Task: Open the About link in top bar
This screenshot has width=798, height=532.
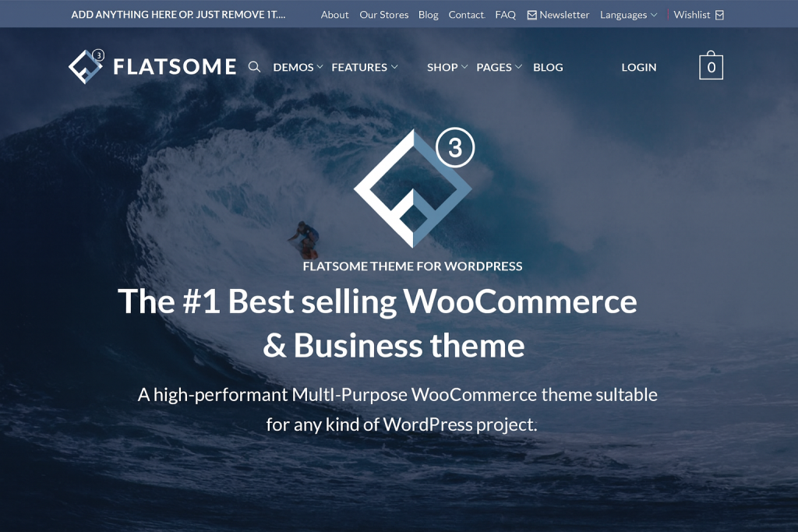Action: tap(334, 15)
